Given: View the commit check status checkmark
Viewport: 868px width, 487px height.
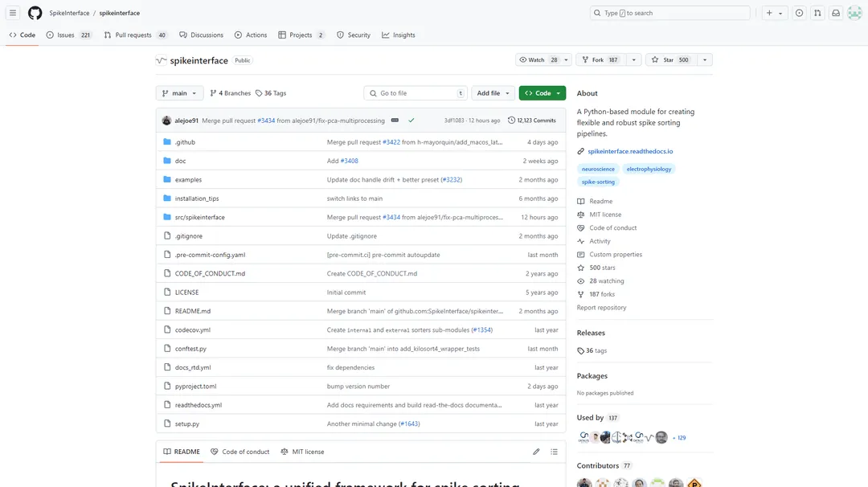Looking at the screenshot, I should (411, 120).
